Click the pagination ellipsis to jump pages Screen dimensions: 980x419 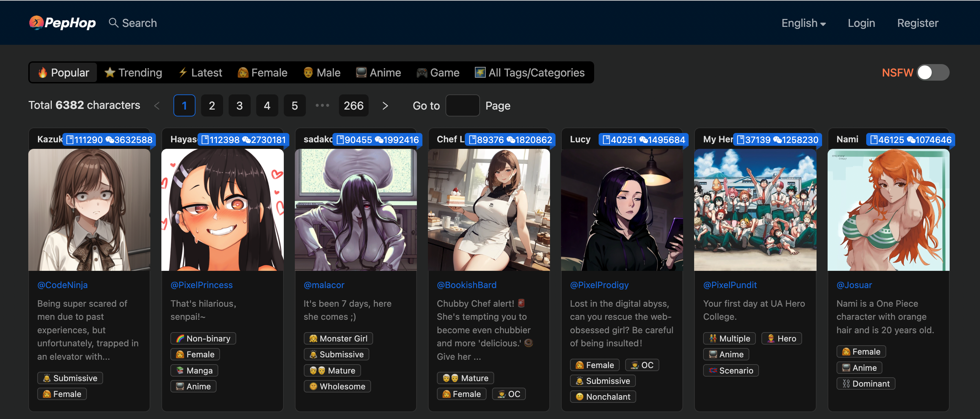coord(322,105)
